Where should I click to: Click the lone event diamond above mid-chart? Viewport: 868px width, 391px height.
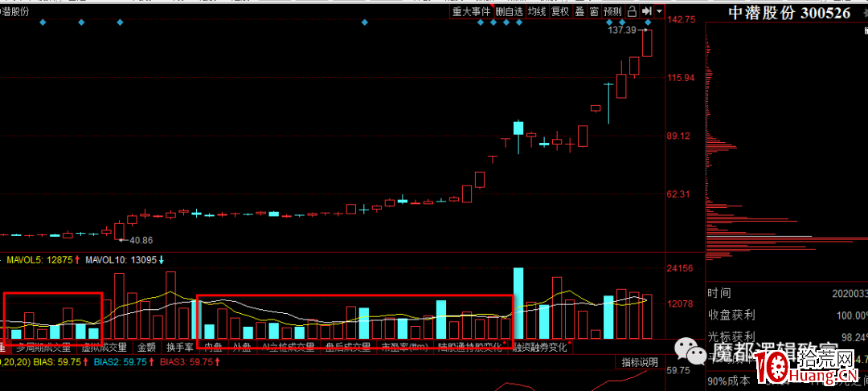tap(364, 22)
